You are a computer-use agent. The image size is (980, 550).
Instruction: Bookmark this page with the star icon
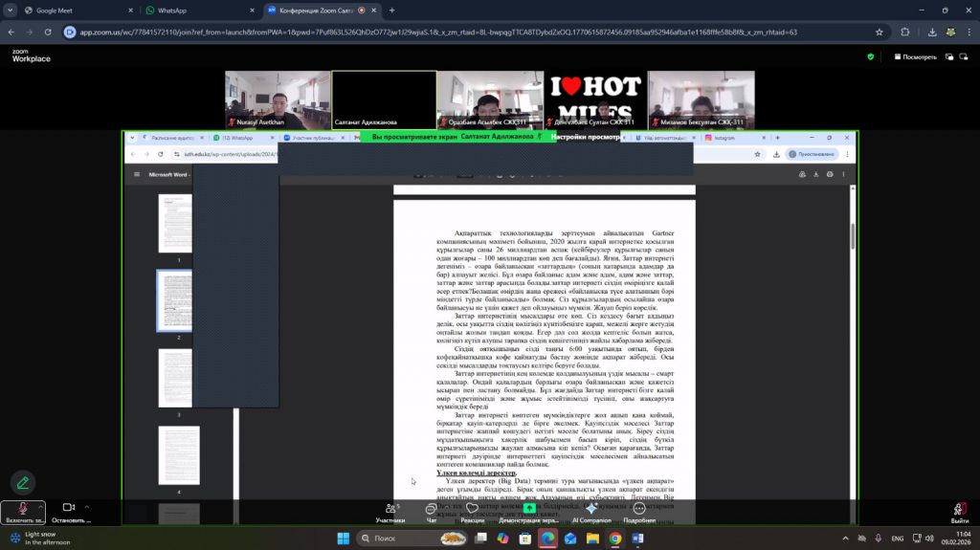tap(879, 32)
